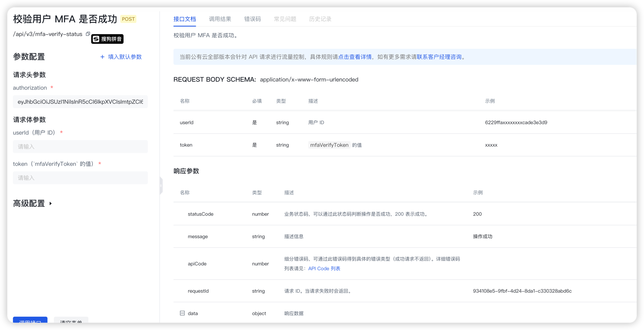Open the 点击查看详情 link
The width and height of the screenshot is (644, 330).
pos(355,57)
